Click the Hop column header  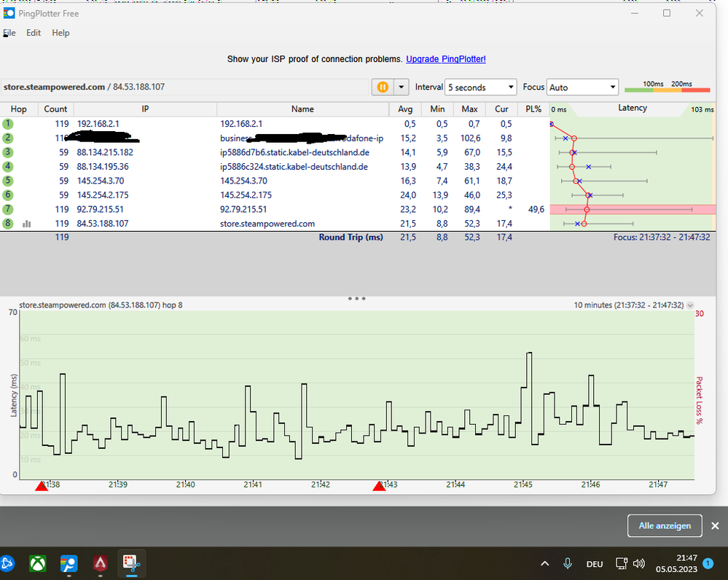pyautogui.click(x=18, y=109)
